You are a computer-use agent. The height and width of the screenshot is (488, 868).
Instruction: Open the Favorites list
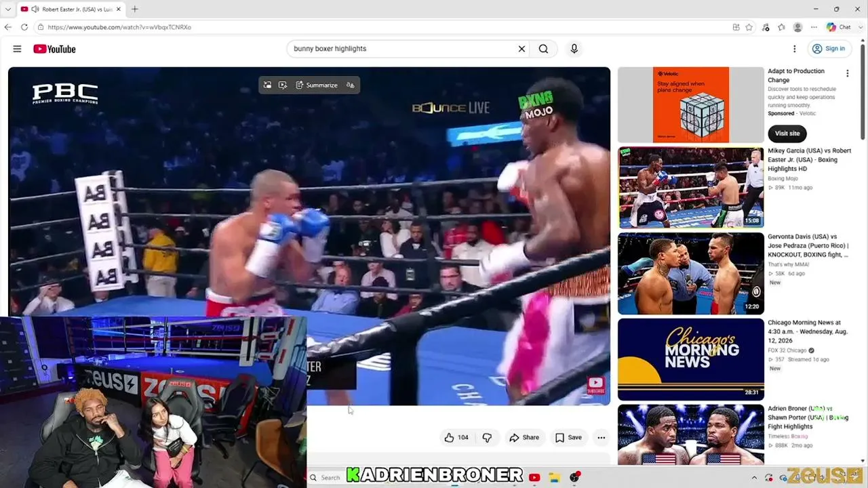(781, 27)
